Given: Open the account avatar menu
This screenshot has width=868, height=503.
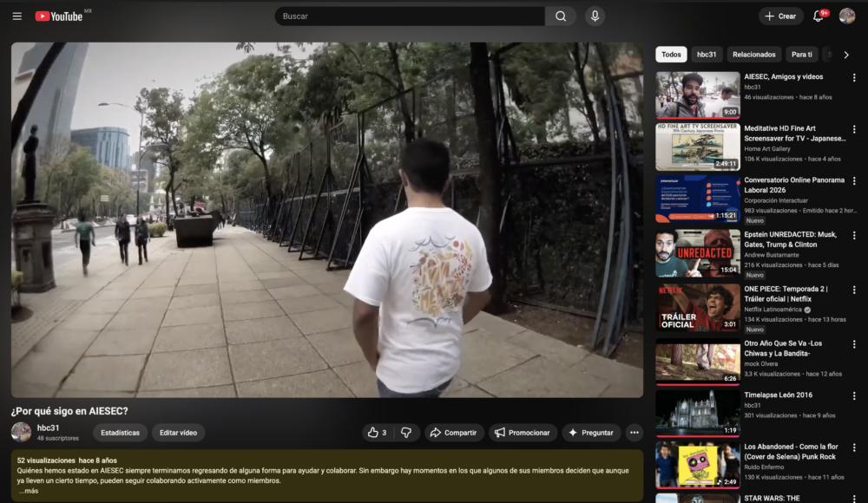Looking at the screenshot, I should pos(847,16).
